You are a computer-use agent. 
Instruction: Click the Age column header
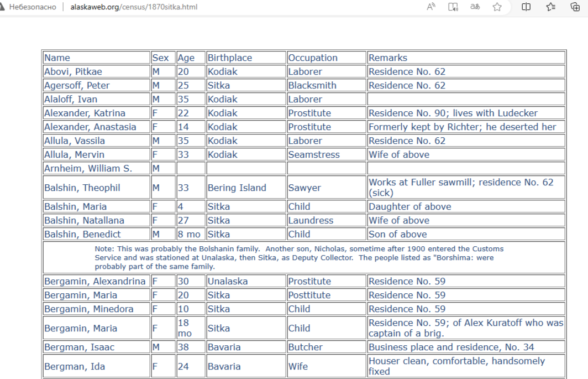(191, 58)
